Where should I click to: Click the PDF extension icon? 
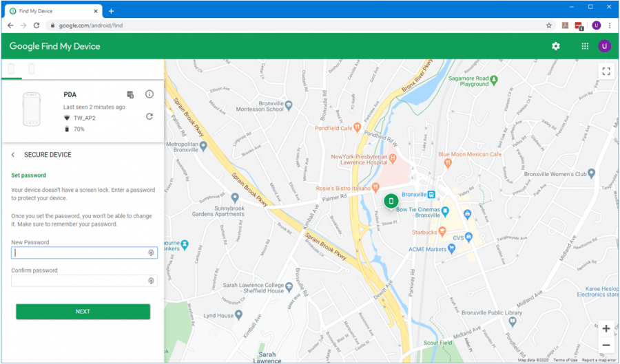point(566,25)
